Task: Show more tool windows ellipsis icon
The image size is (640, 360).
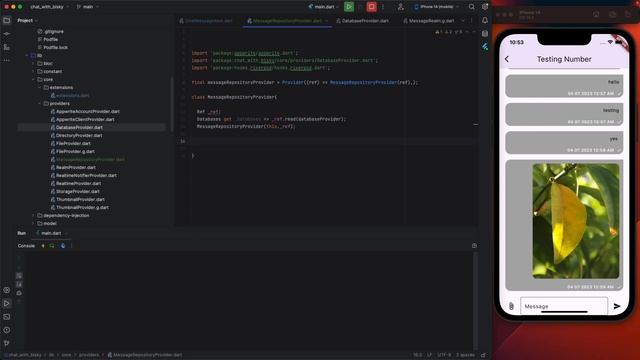Action: pyautogui.click(x=7, y=60)
